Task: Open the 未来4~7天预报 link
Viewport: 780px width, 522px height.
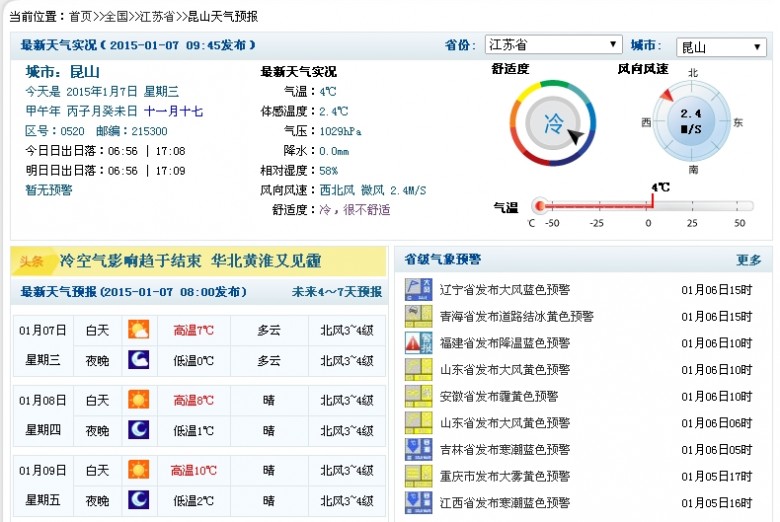Action: (337, 292)
